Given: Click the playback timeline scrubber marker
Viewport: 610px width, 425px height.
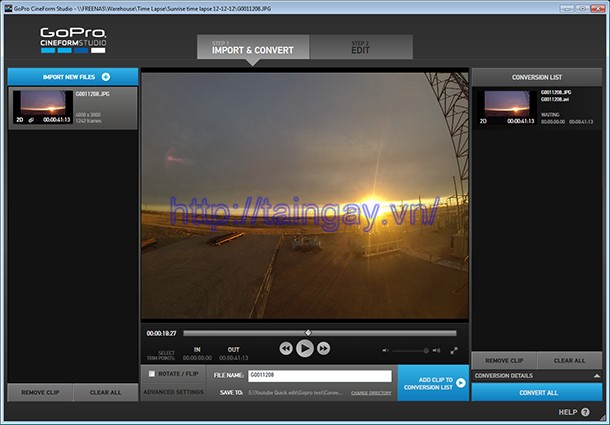Looking at the screenshot, I should tap(307, 332).
